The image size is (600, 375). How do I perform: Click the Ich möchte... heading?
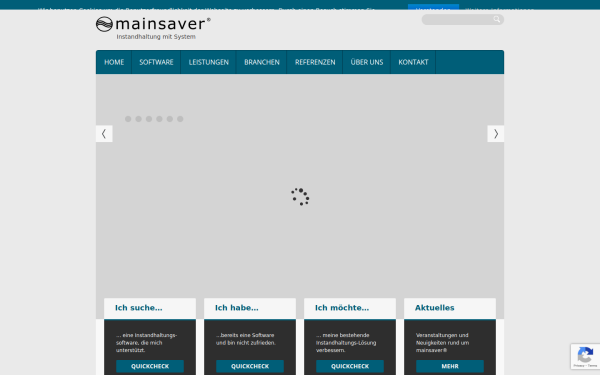(342, 308)
